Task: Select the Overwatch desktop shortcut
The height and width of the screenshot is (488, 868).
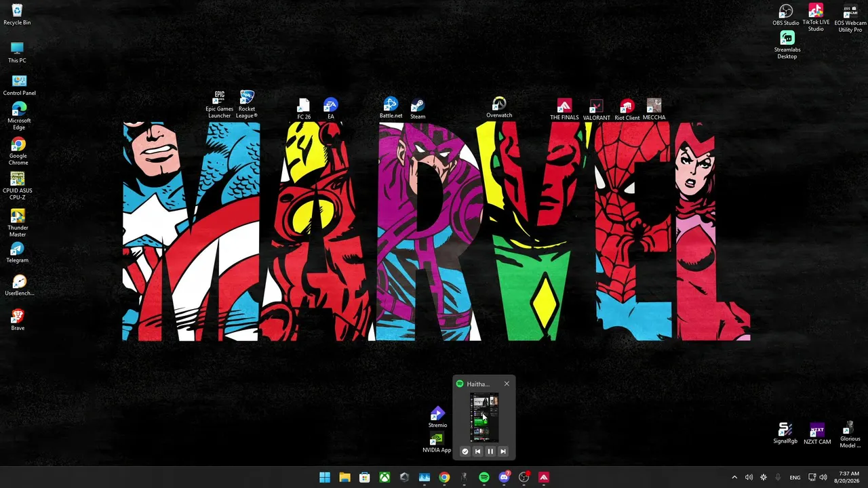Action: pyautogui.click(x=499, y=108)
